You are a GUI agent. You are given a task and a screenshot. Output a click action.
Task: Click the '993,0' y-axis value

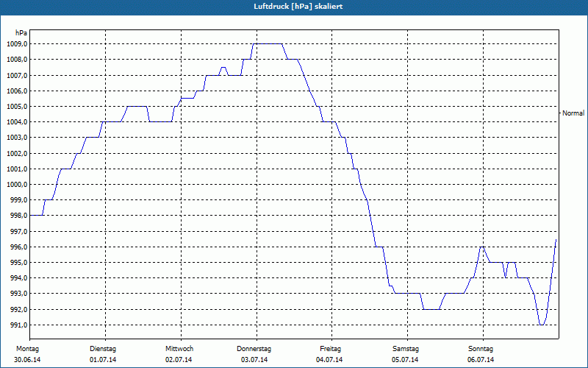(x=18, y=294)
